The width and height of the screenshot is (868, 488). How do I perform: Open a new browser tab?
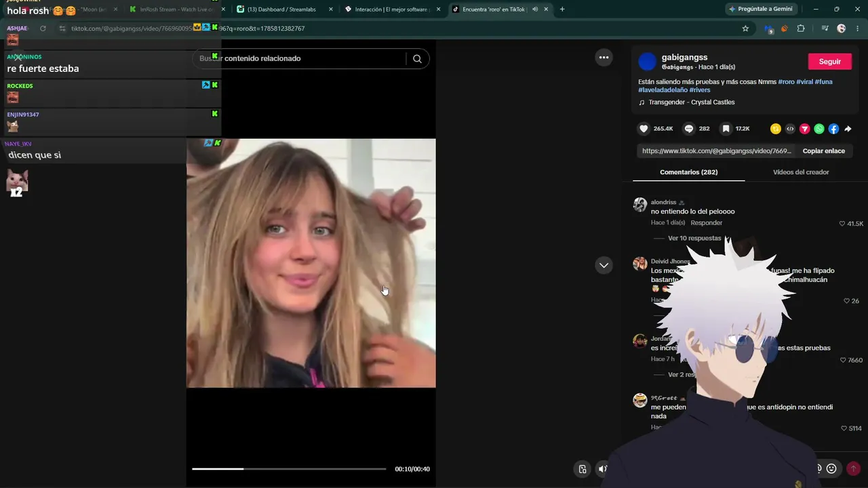[562, 9]
